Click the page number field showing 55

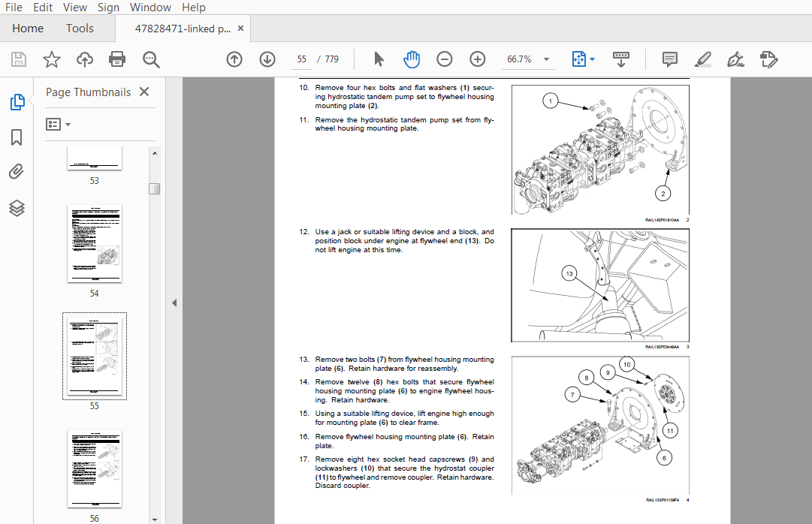[x=302, y=59]
